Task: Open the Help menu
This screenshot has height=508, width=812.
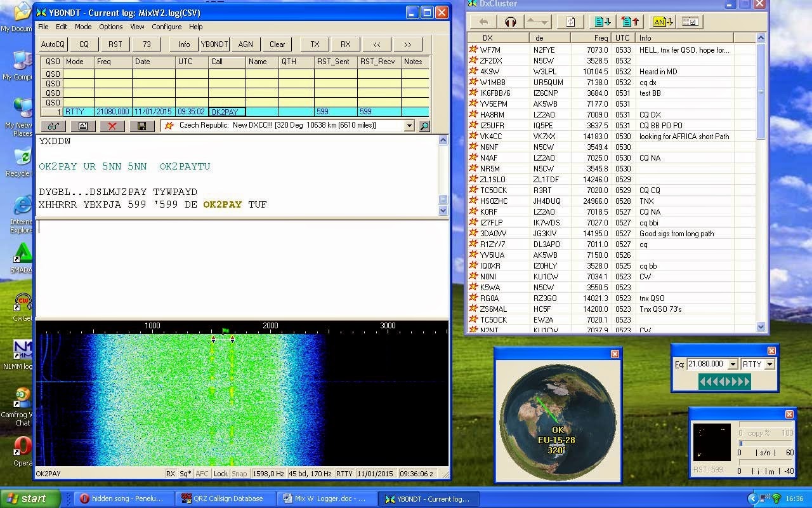Action: [196, 27]
